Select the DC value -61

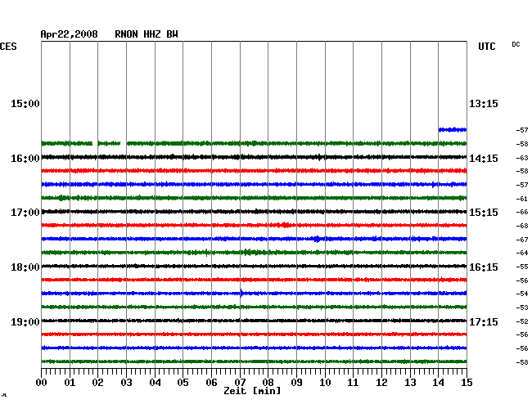click(x=522, y=199)
